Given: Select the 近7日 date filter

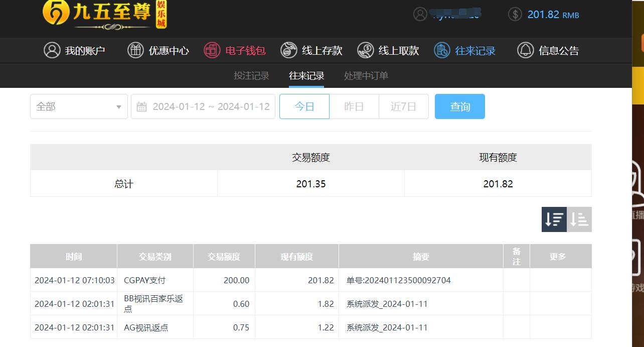Looking at the screenshot, I should (x=404, y=106).
